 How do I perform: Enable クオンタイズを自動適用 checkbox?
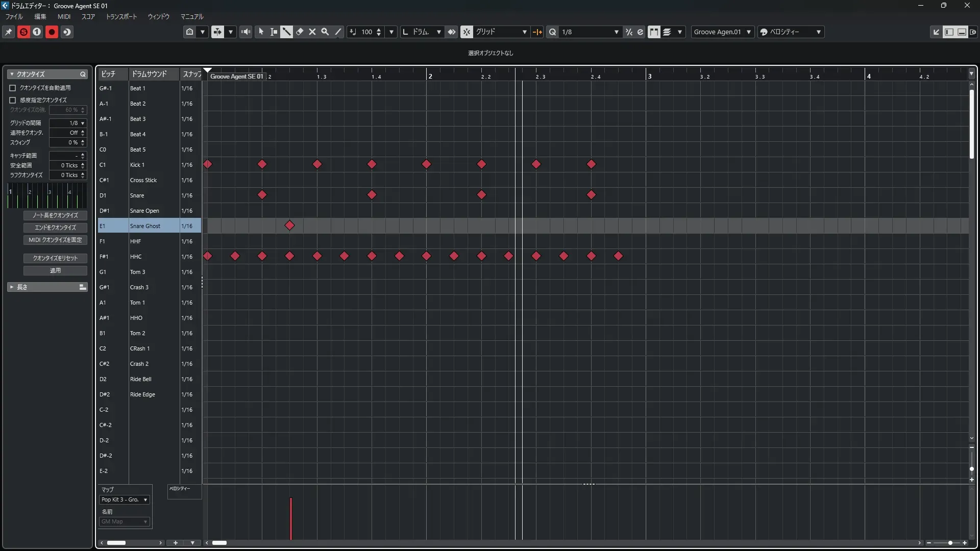tap(13, 88)
